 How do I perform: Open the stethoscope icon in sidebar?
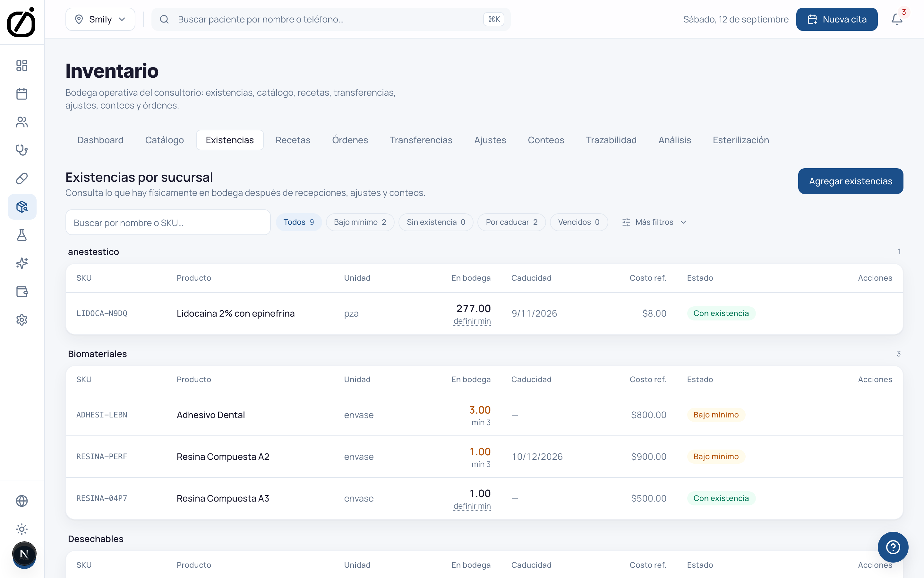pyautogui.click(x=22, y=150)
